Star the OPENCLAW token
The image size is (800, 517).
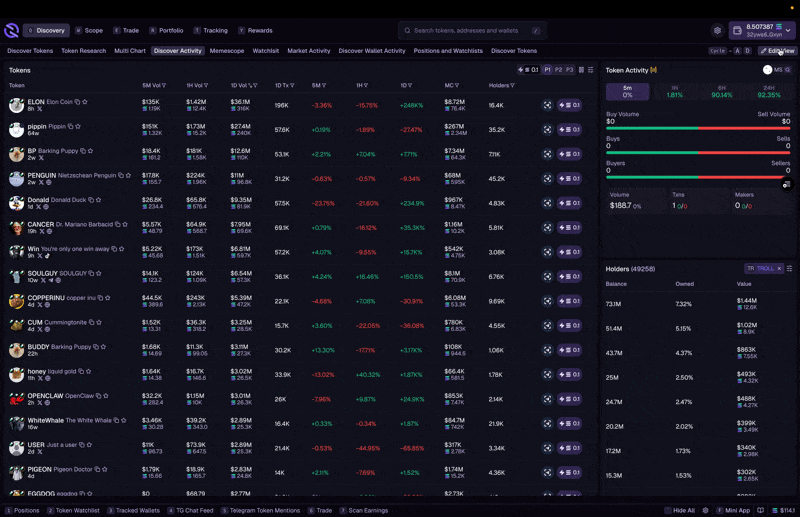coord(106,396)
